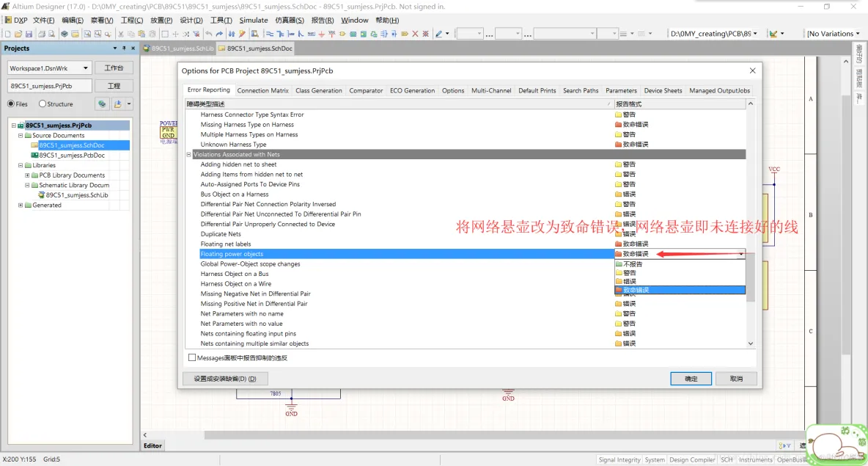868x466 pixels.
Task: Expand the Generated folder
Action: 21,205
